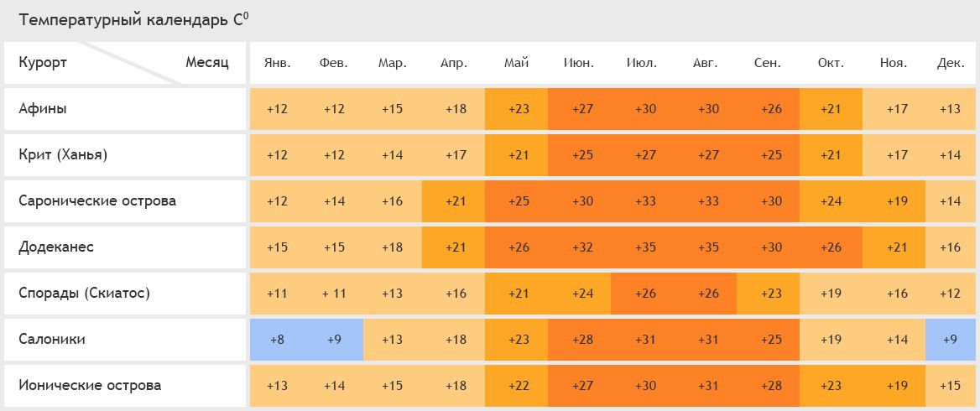Click the "Афины" resort row label

[43, 109]
